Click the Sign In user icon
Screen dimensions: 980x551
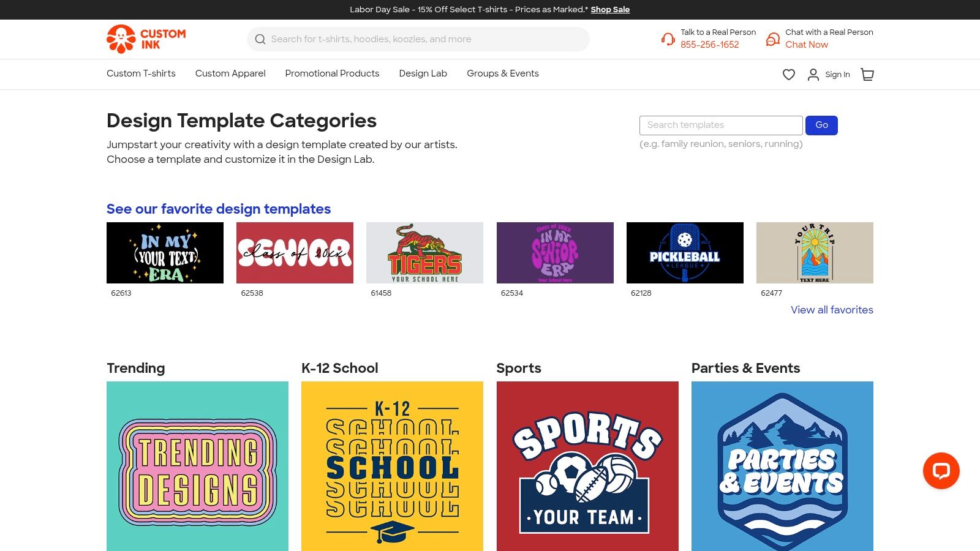pos(813,75)
